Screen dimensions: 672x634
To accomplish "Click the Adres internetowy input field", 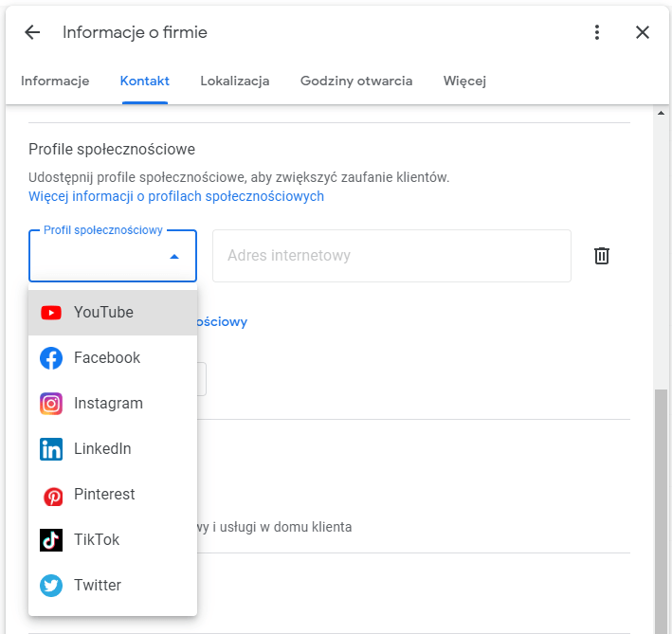I will tap(391, 256).
